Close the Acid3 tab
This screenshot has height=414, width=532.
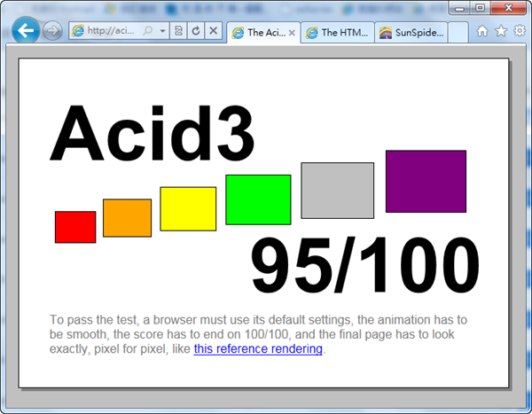(292, 33)
